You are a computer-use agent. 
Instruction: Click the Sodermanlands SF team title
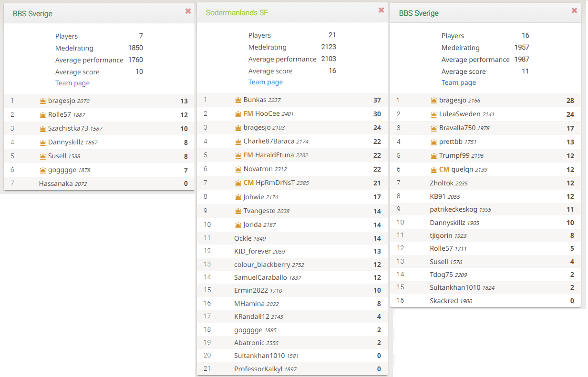pyautogui.click(x=237, y=13)
